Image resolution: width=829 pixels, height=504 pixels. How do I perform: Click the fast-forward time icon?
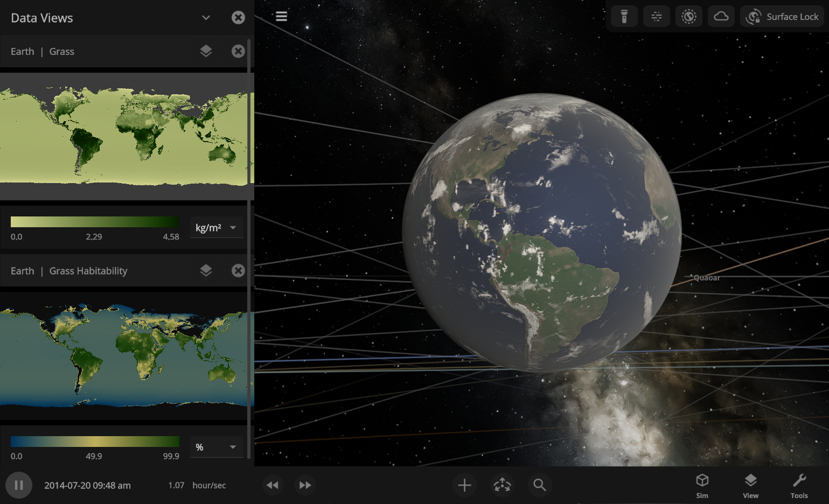(305, 485)
